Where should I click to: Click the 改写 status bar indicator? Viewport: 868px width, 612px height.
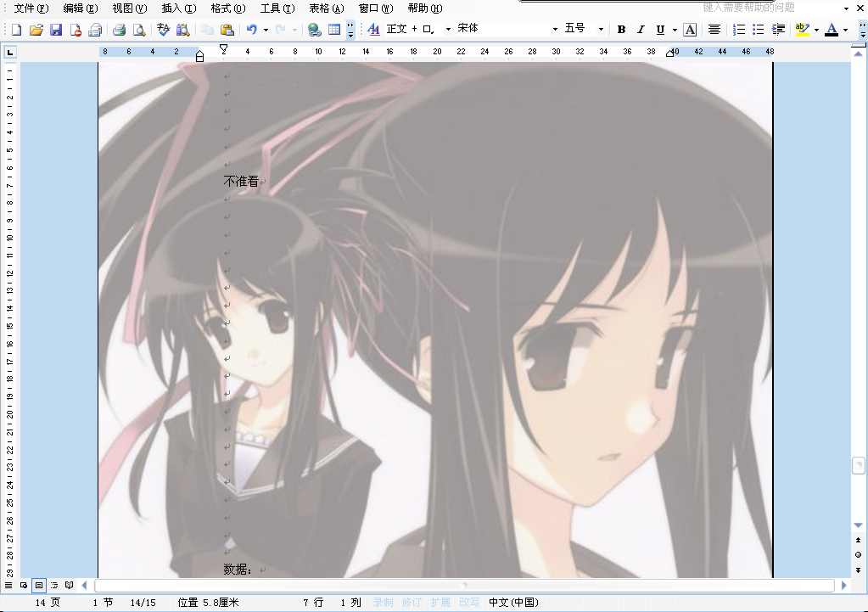click(469, 602)
